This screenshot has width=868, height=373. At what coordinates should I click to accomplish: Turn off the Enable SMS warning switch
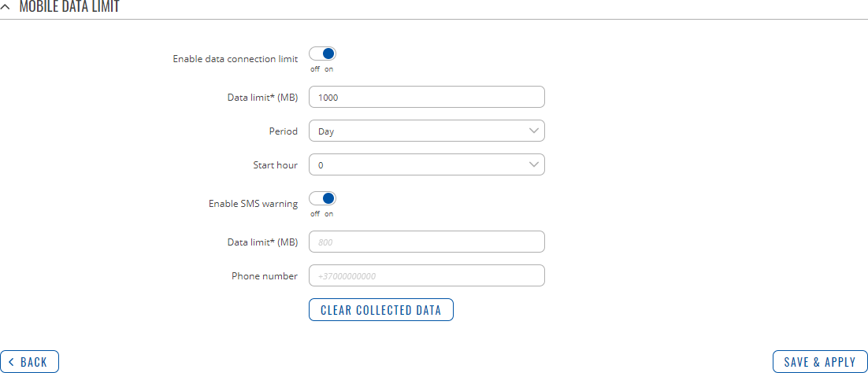[x=323, y=199]
